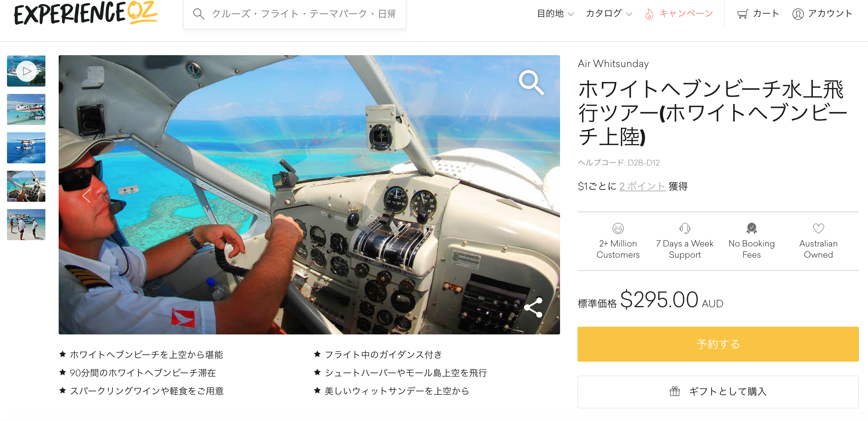
Task: Show previous photo with left arrow
Action: pos(87,195)
